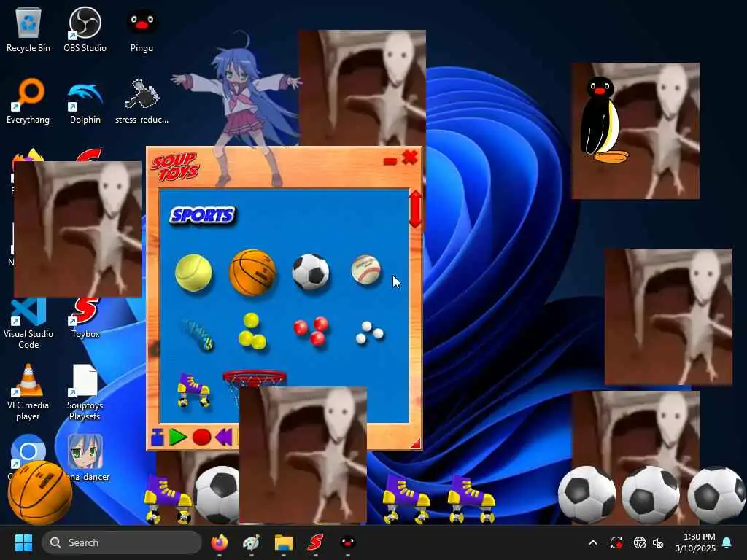Select the three yellow balls set
This screenshot has width=747, height=560.
tap(252, 332)
